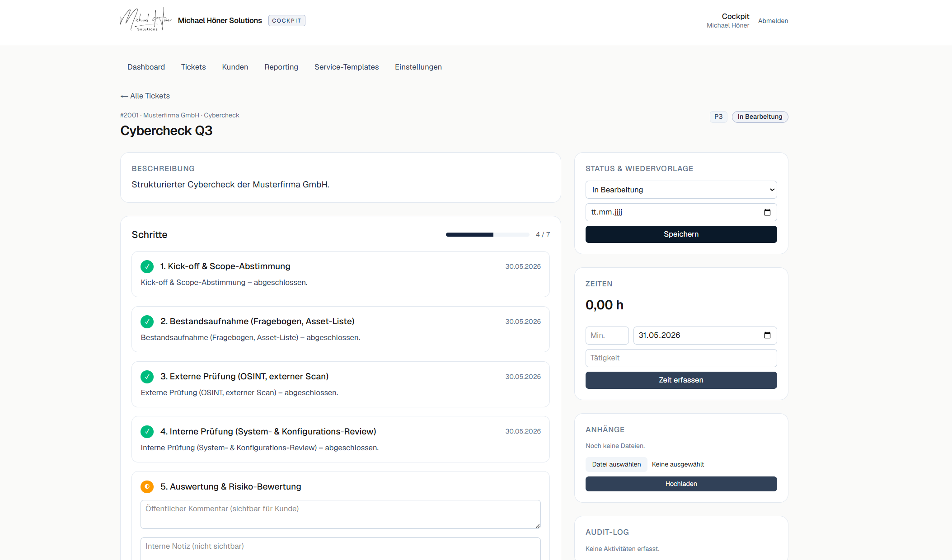
Task: Click Bestandsaufnahme step comment ending in abgeschlossen
Action: click(x=250, y=338)
